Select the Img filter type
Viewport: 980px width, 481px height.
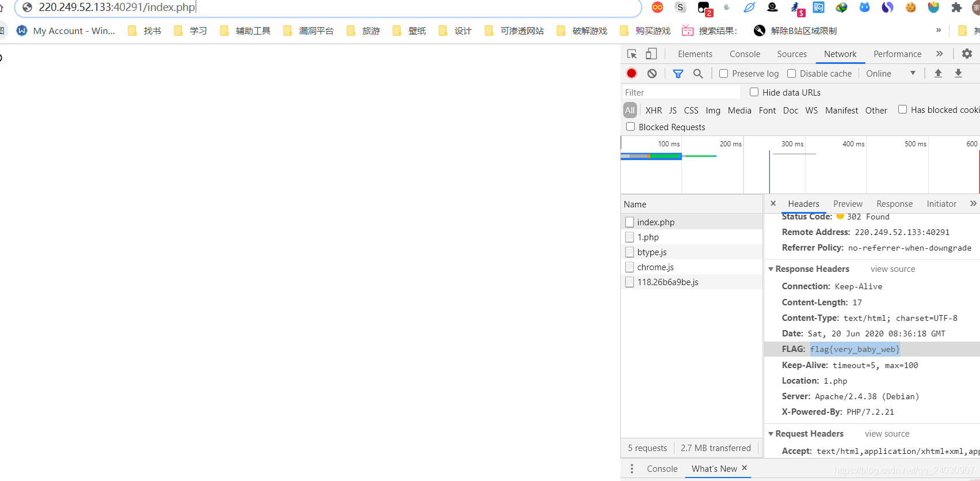pyautogui.click(x=713, y=110)
